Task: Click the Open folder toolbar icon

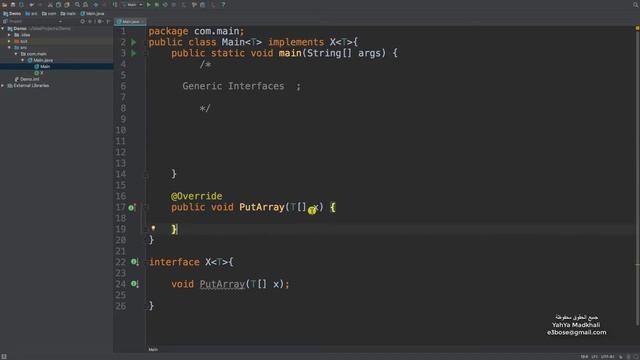Action: pos(4,5)
